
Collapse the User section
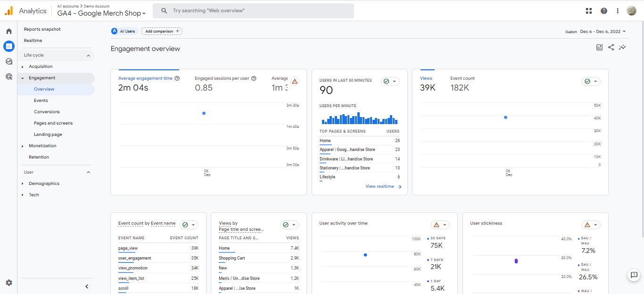click(88, 172)
